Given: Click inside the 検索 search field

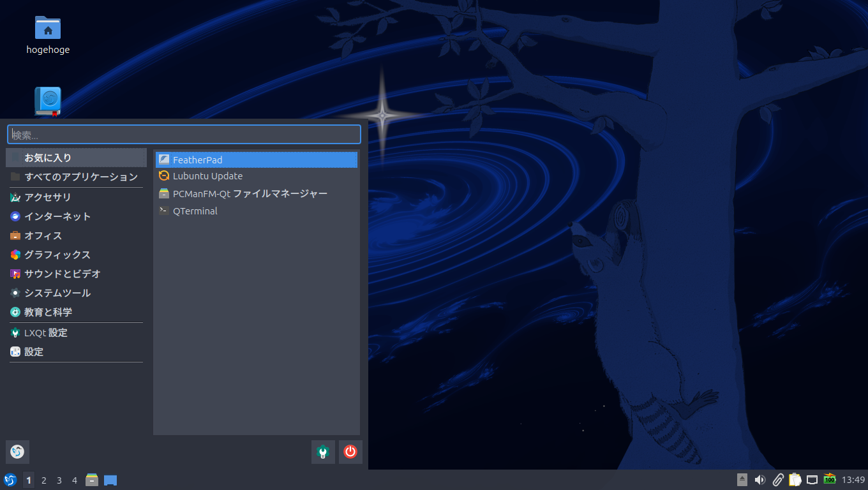Looking at the screenshot, I should (x=184, y=134).
